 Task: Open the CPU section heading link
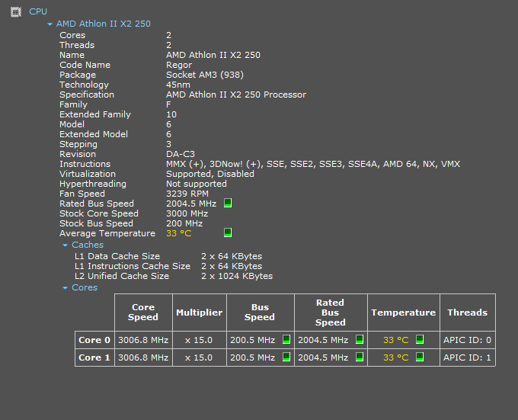(38, 11)
